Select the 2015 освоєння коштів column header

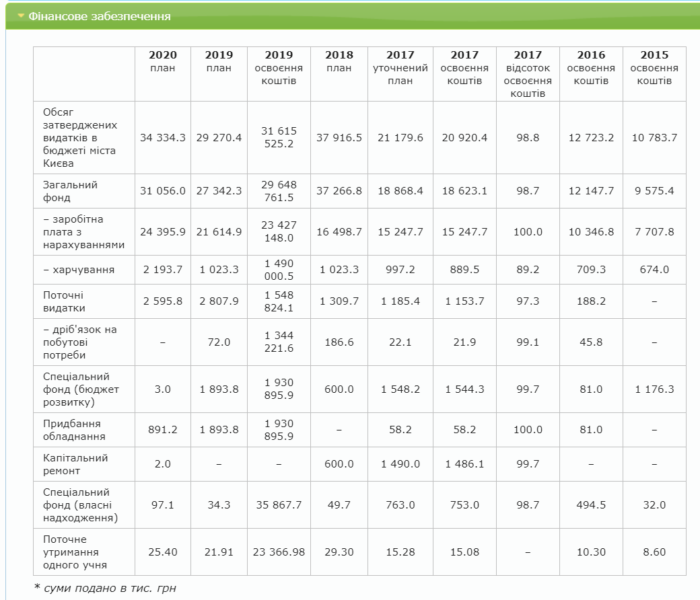(x=654, y=67)
